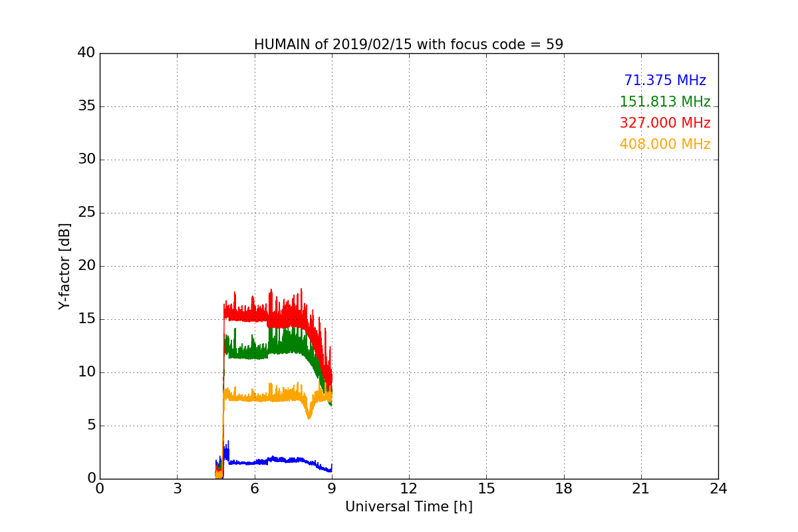Viewport: 798px width, 532px height.
Task: Click the x-axis tick label 21
Action: coord(641,489)
